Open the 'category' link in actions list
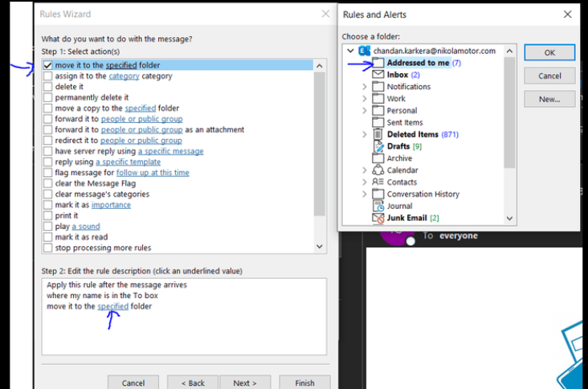The image size is (588, 389). tap(124, 76)
